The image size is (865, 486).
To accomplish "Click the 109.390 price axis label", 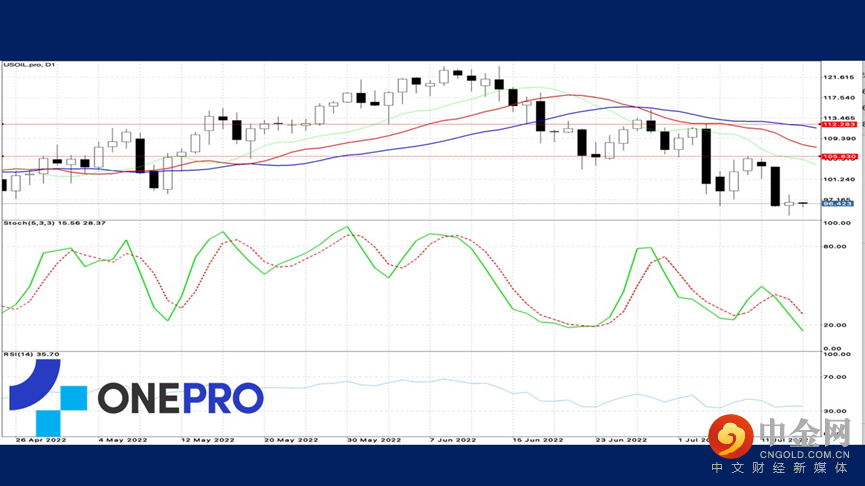I will point(839,138).
